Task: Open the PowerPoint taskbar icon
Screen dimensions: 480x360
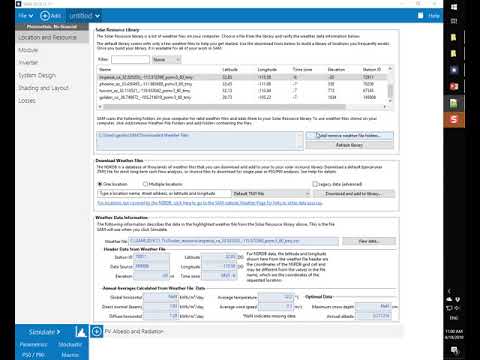Action: [454, 87]
